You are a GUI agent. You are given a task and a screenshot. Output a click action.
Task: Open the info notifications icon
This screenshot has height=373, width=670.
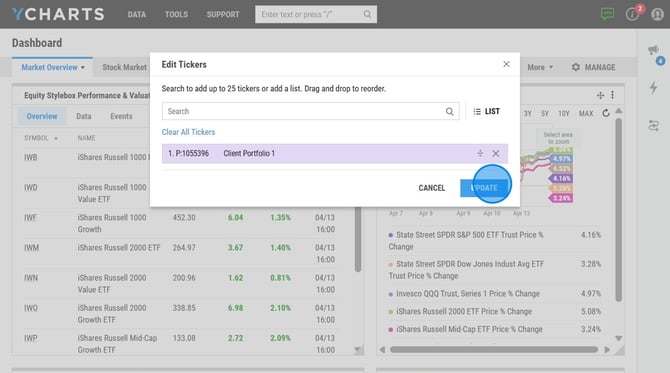tap(632, 14)
